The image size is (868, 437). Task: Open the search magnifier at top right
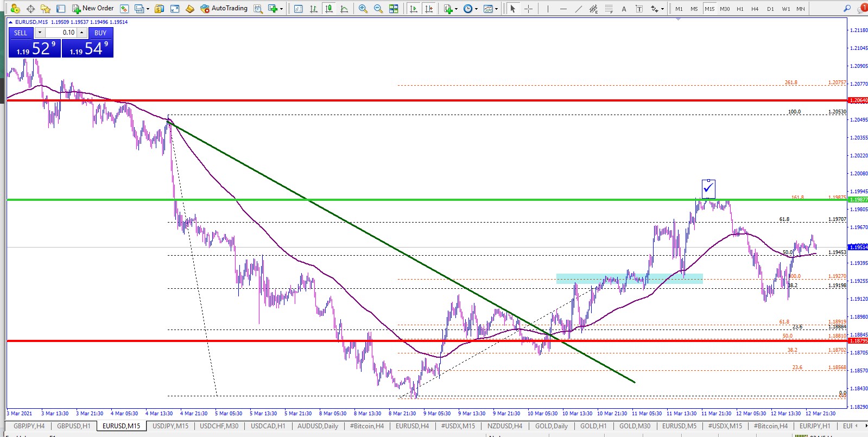coord(847,9)
